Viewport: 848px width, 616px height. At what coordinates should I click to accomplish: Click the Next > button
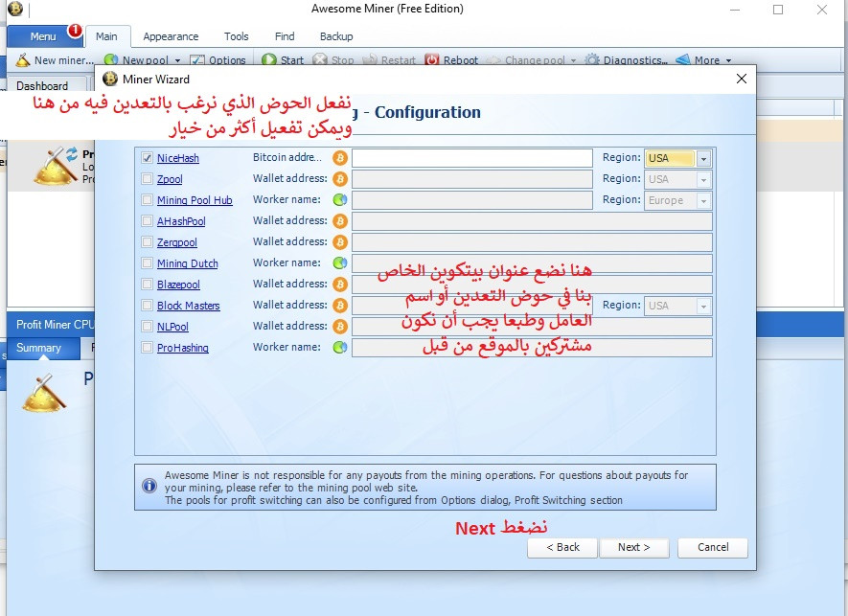[633, 547]
